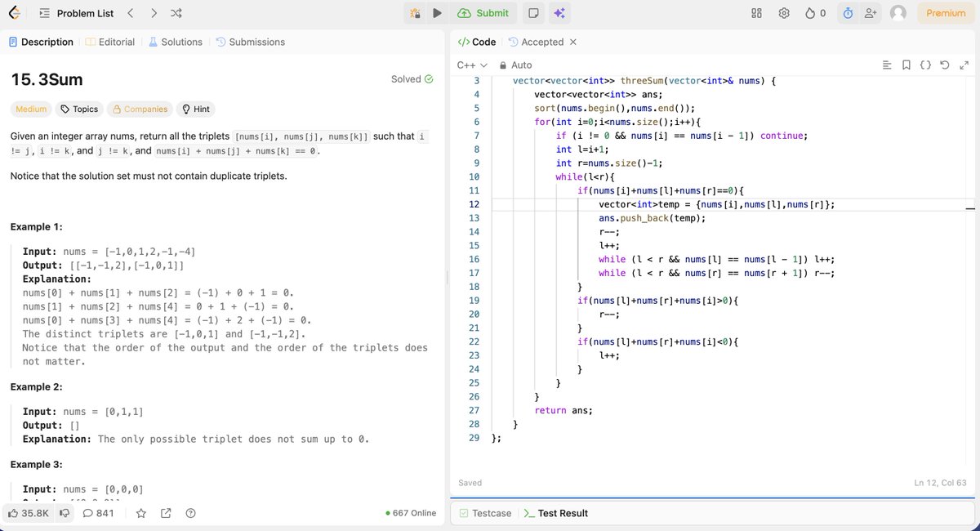Pick a random problem with shuffle icon
The image size is (980, 531).
pyautogui.click(x=177, y=13)
